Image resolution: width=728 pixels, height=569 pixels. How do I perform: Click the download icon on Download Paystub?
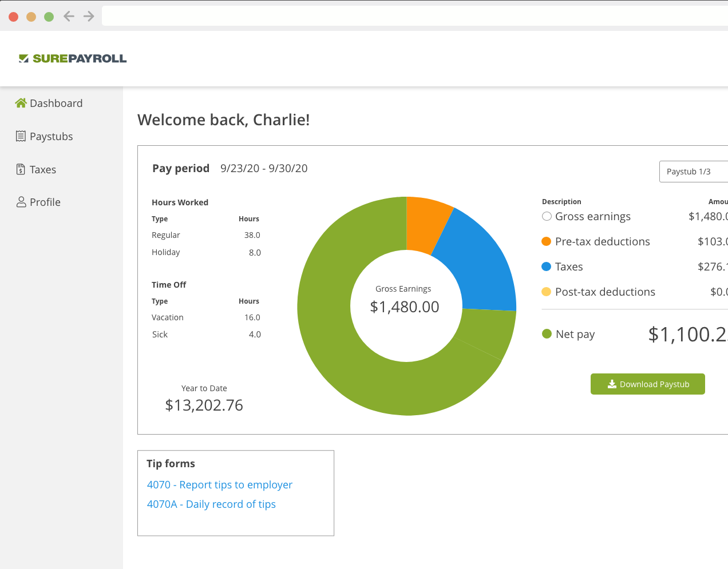tap(612, 384)
